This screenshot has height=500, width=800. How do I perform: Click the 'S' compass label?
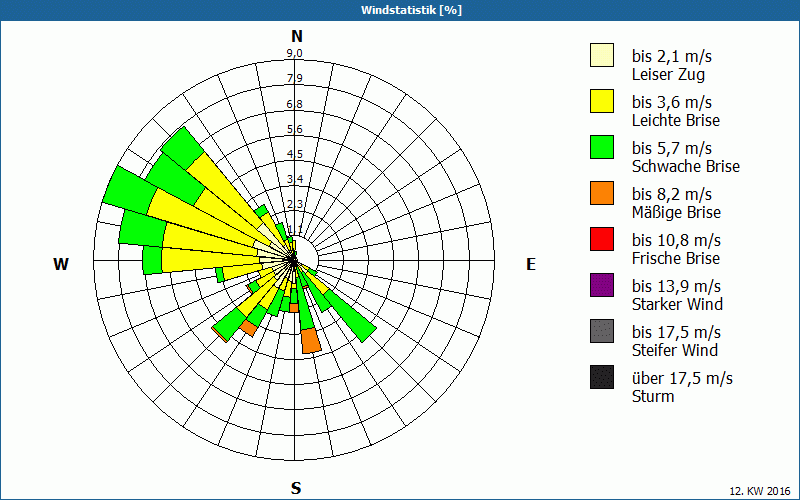(296, 488)
